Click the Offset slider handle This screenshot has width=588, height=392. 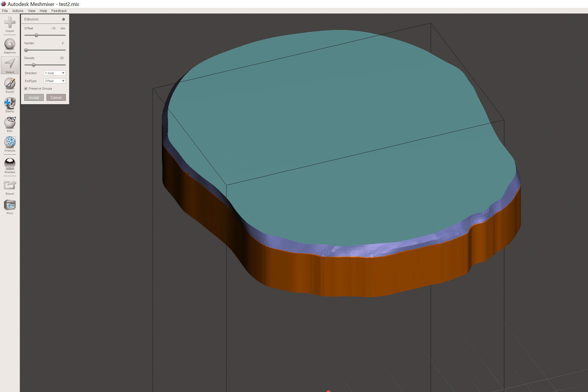tap(36, 35)
